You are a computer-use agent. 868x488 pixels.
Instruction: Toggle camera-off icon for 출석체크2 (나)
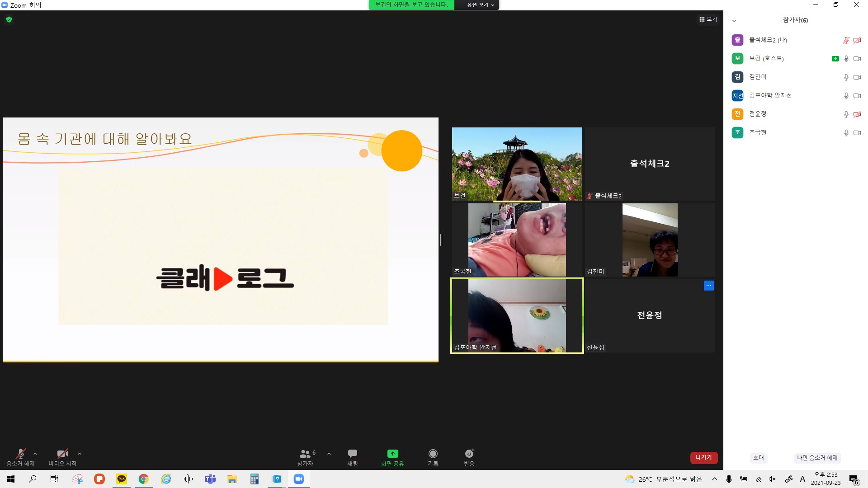857,40
